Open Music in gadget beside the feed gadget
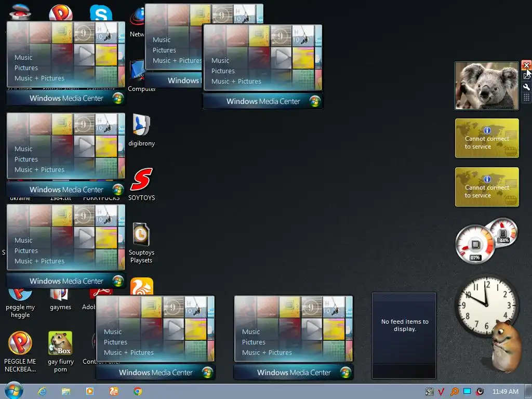532x399 pixels. 251,331
